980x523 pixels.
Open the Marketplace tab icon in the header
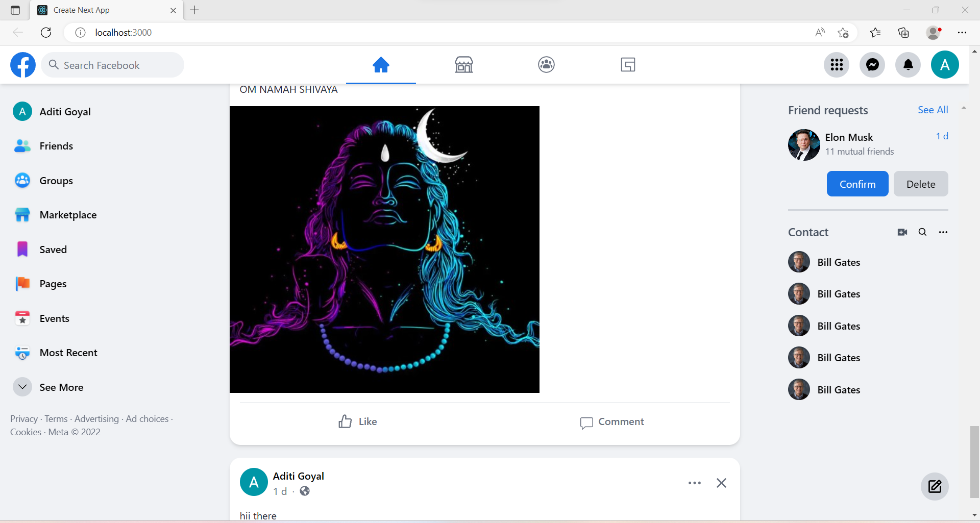(x=463, y=65)
